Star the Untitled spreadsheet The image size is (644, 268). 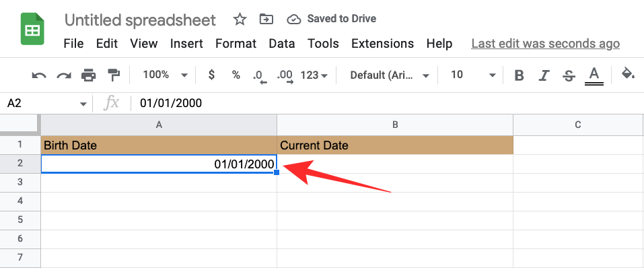click(x=240, y=20)
